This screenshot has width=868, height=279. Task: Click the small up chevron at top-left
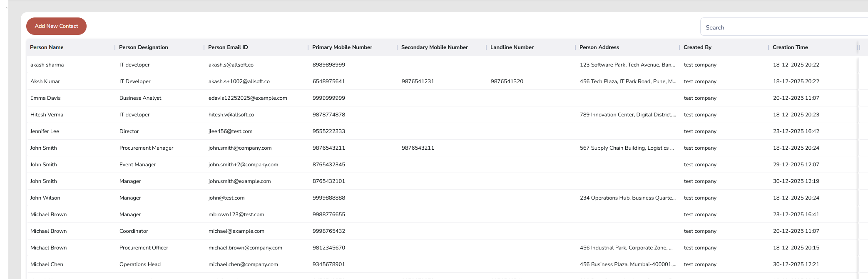pos(7,7)
